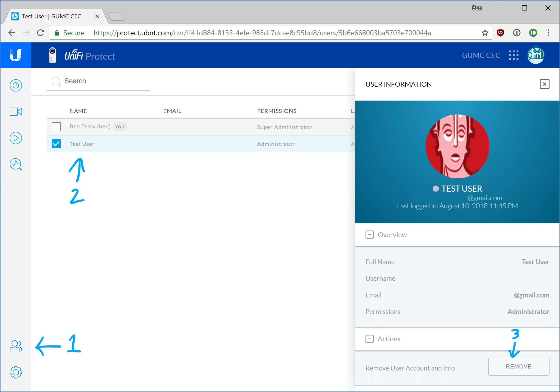Toggle the Test User checkbox
The height and width of the screenshot is (392, 560).
tap(56, 144)
